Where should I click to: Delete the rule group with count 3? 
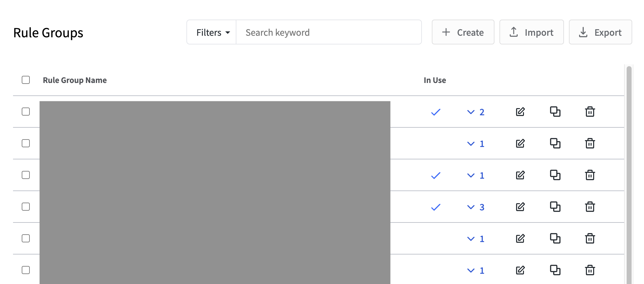[x=590, y=207]
